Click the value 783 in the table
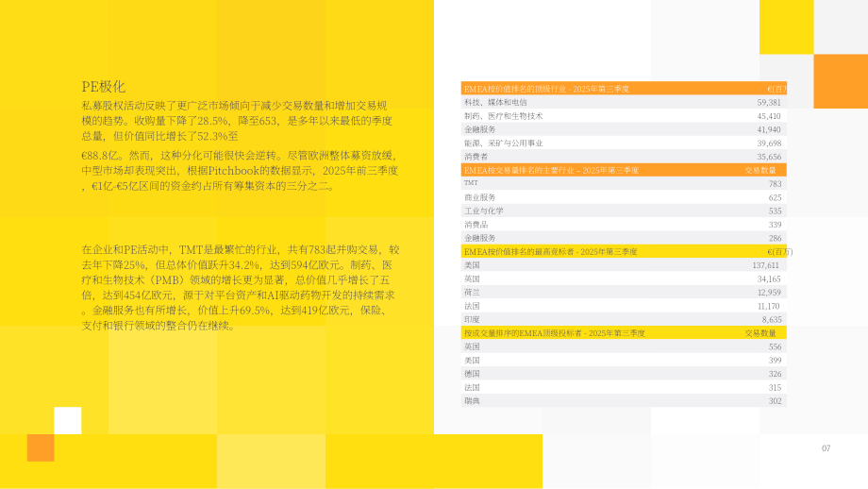The width and height of the screenshot is (868, 489). 775,184
